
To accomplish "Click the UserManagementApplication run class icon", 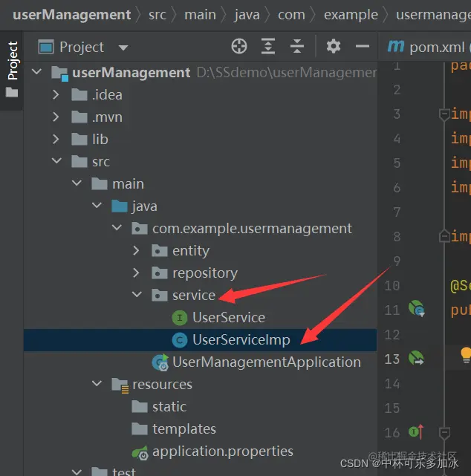I will pos(160,362).
